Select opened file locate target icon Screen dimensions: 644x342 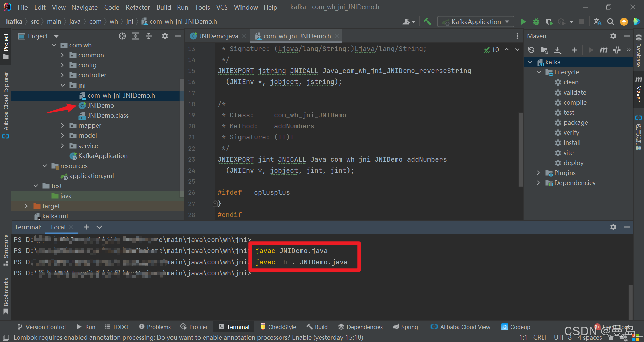click(x=122, y=36)
